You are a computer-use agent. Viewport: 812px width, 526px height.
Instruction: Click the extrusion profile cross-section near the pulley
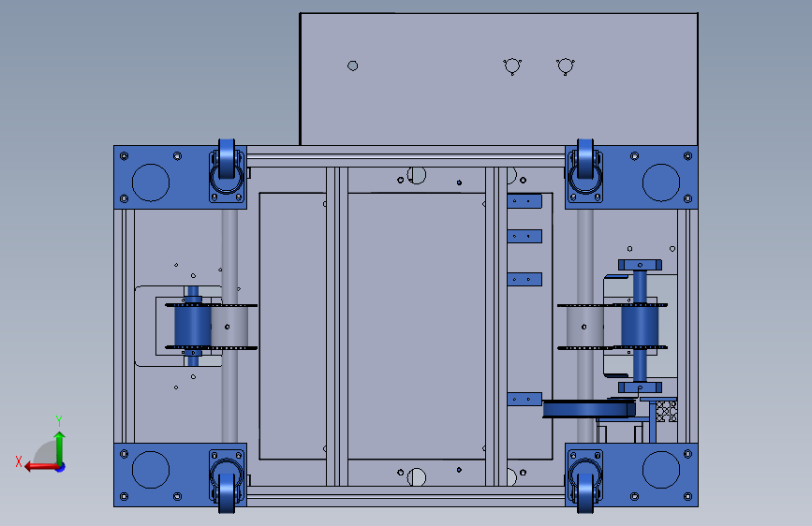click(667, 412)
